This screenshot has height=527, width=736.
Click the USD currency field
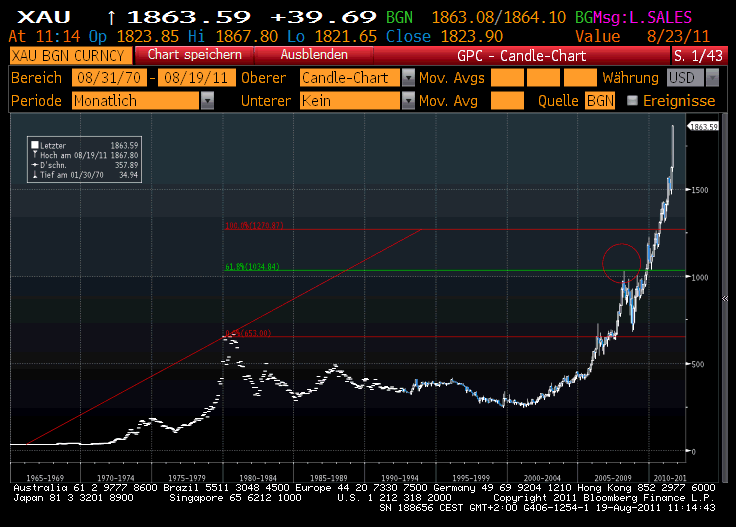click(686, 77)
